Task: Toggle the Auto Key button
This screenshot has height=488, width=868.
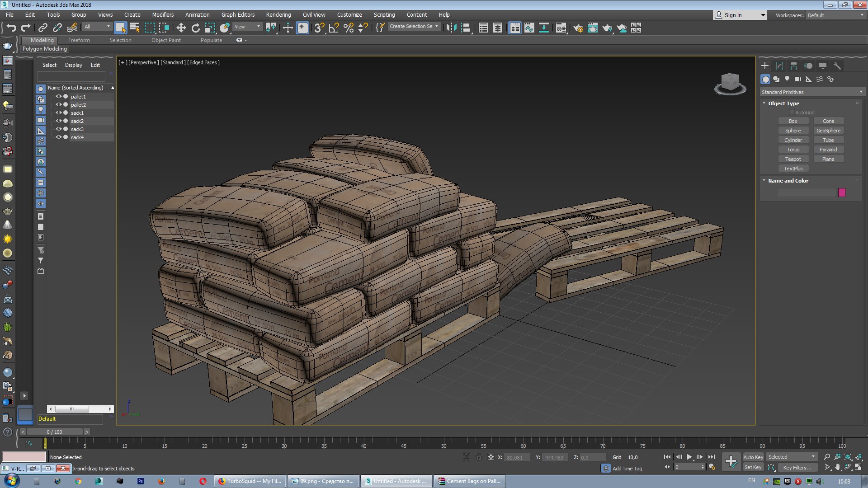Action: [x=753, y=457]
